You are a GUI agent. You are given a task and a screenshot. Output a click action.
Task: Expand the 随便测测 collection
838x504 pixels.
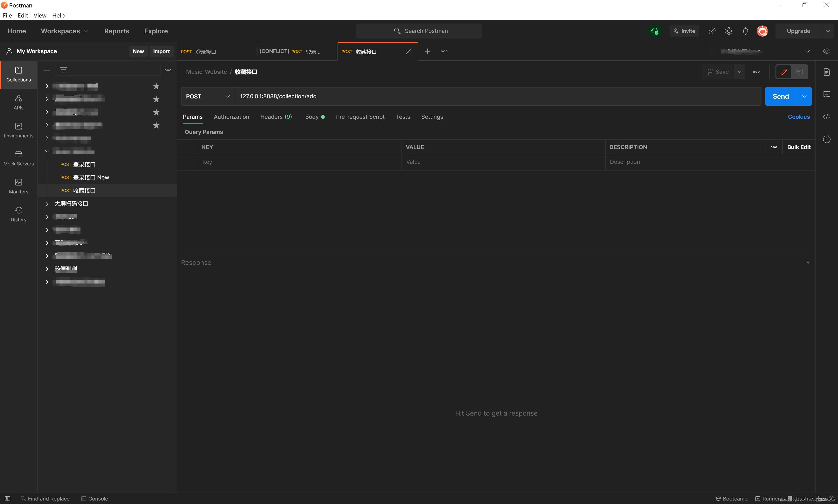pos(47,269)
